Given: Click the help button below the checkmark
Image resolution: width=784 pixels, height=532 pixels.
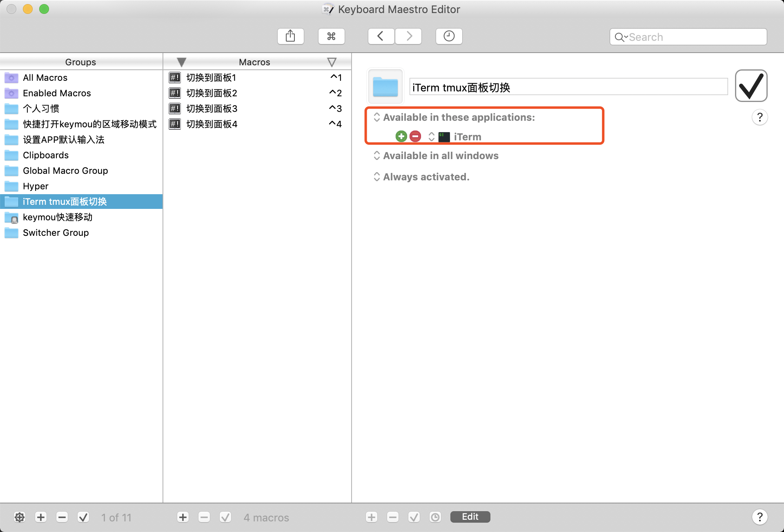Looking at the screenshot, I should pyautogui.click(x=759, y=117).
